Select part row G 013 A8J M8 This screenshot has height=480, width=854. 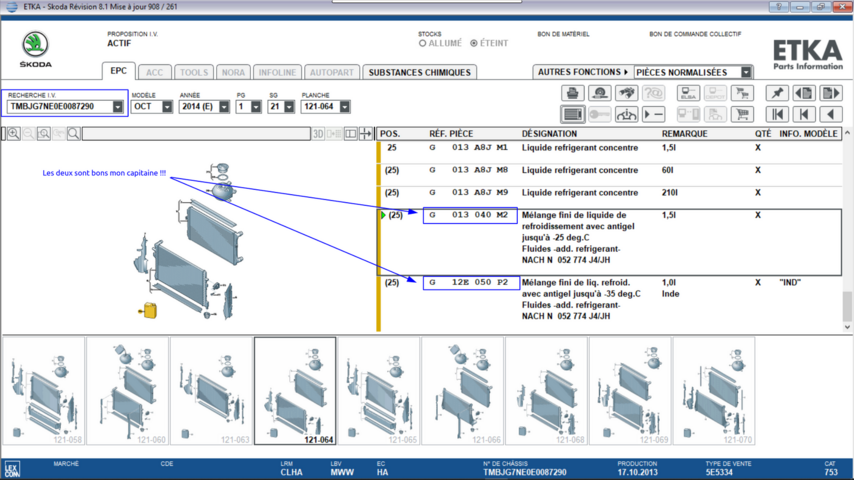[x=609, y=174]
